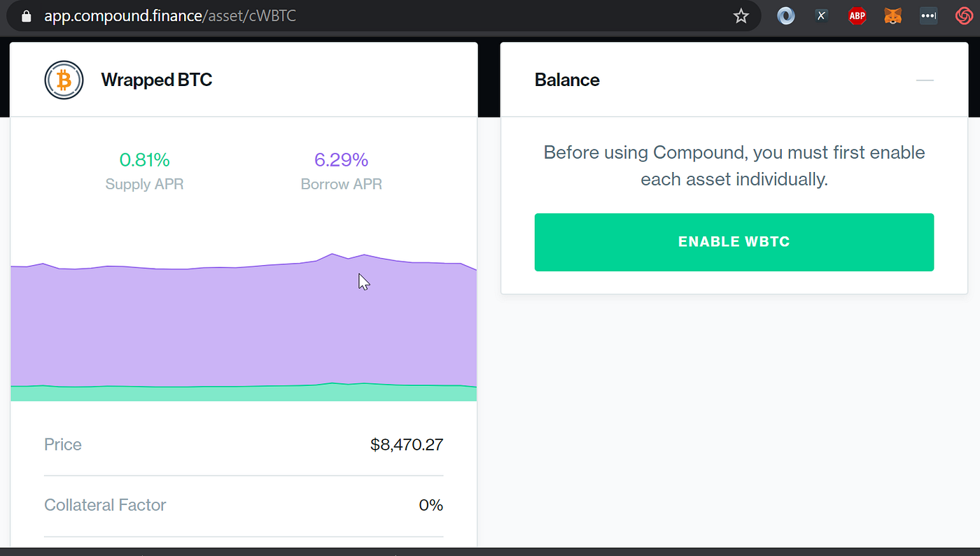This screenshot has width=980, height=556.
Task: Click the Collateral Factor label
Action: pyautogui.click(x=105, y=505)
